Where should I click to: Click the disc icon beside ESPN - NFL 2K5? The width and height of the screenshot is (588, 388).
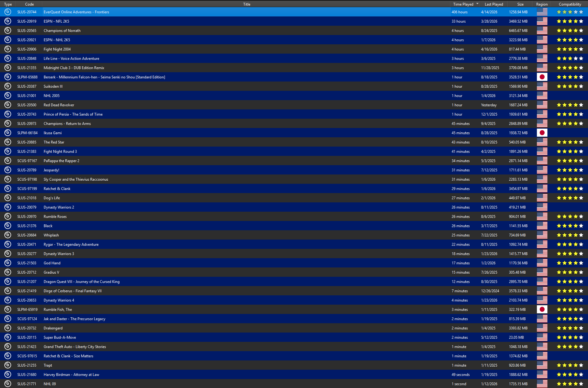8,21
